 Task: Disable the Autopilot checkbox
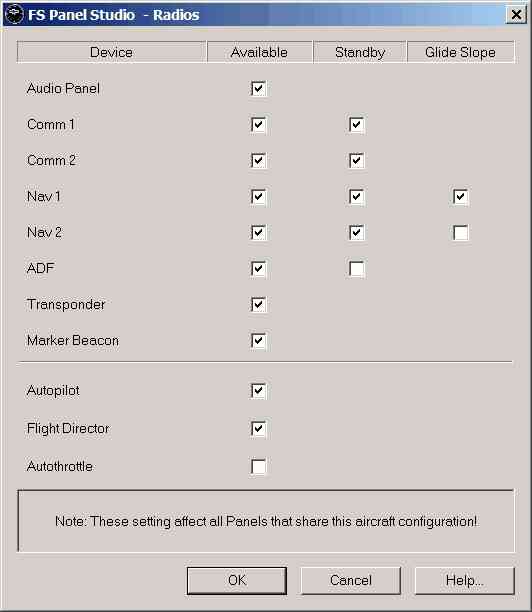click(x=258, y=391)
